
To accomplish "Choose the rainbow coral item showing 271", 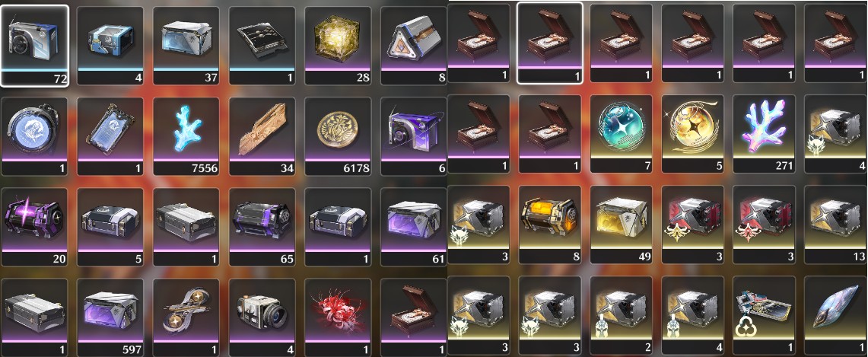I will [x=765, y=133].
